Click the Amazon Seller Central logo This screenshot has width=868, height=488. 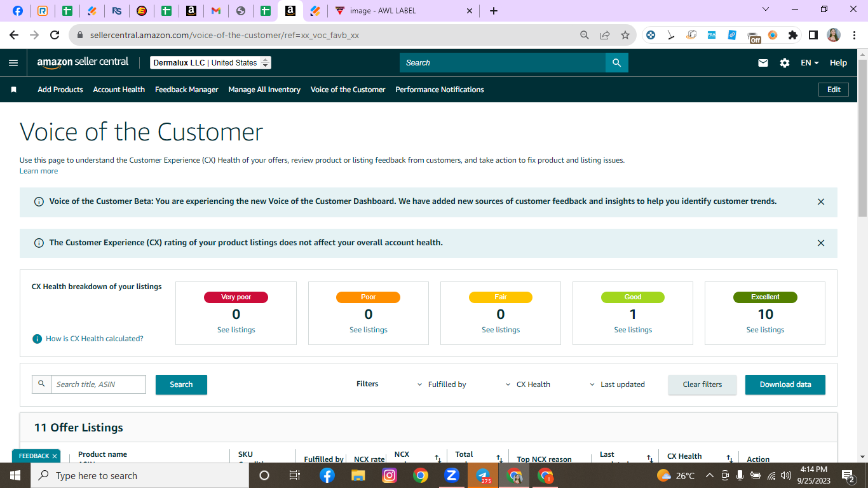pyautogui.click(x=83, y=62)
